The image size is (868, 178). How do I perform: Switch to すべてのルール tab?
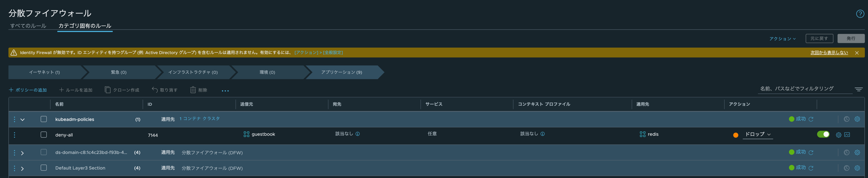(x=28, y=26)
